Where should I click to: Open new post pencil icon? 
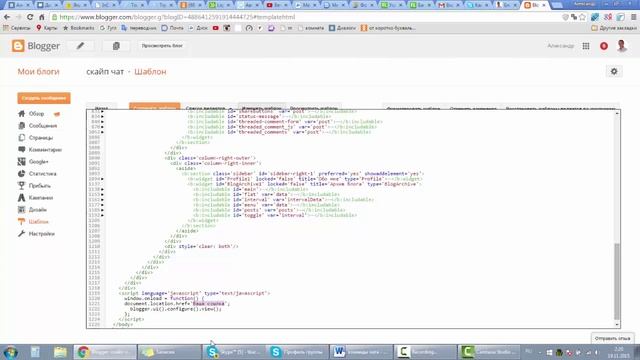80,46
